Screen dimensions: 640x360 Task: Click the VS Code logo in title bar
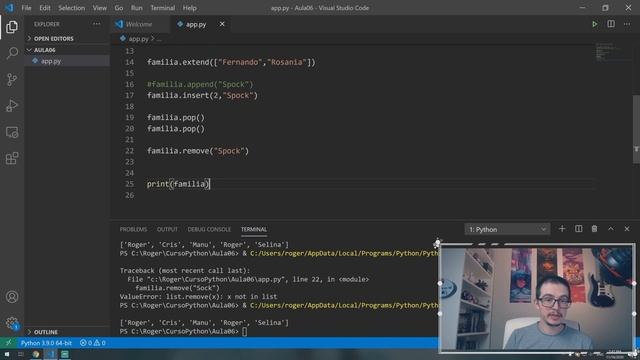point(9,8)
